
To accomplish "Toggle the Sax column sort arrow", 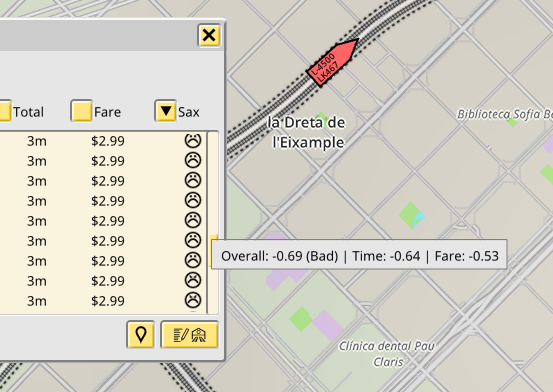I will click(165, 111).
